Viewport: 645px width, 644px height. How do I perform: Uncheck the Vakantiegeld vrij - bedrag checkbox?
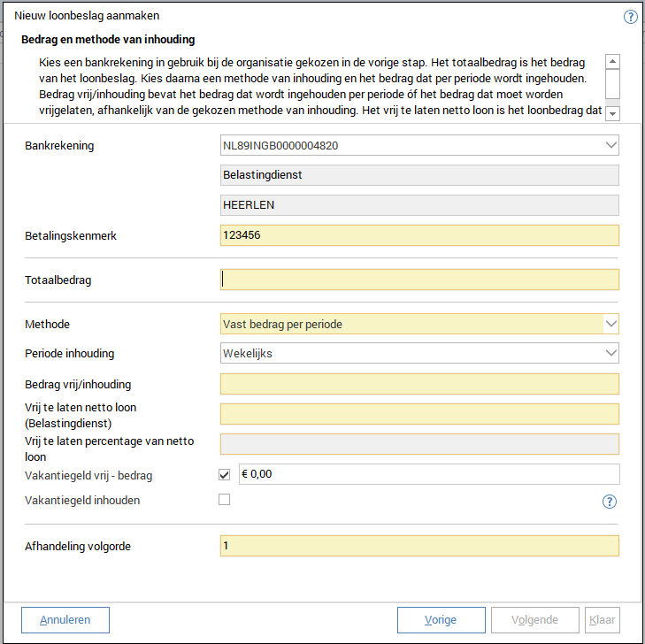[224, 475]
